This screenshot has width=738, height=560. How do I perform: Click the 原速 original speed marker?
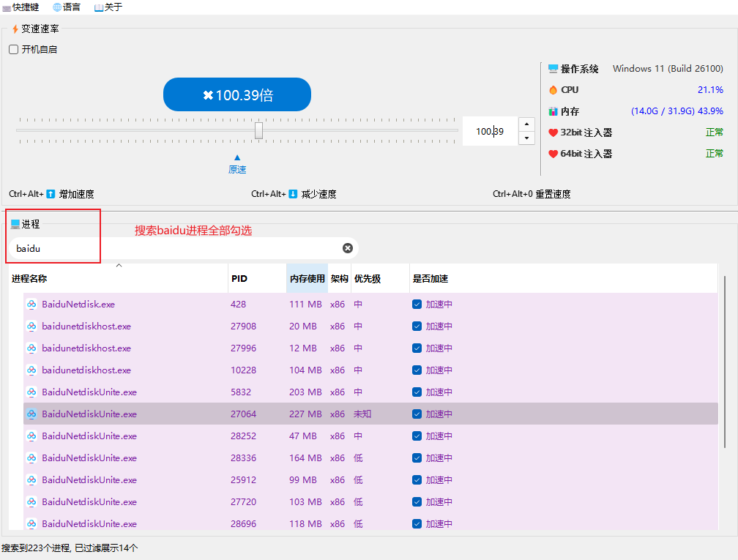[237, 165]
